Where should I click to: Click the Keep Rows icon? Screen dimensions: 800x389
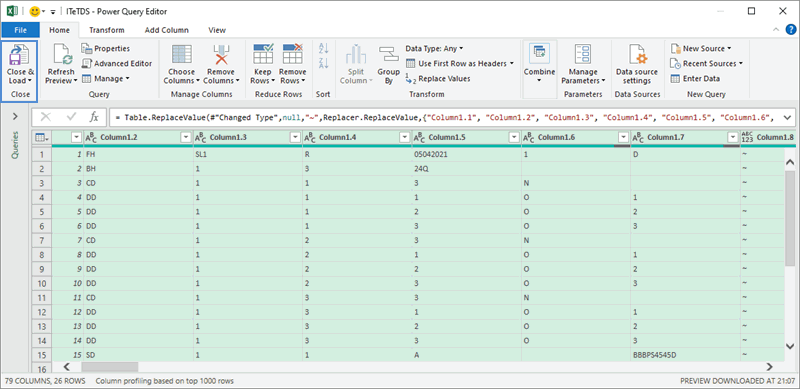[x=263, y=54]
